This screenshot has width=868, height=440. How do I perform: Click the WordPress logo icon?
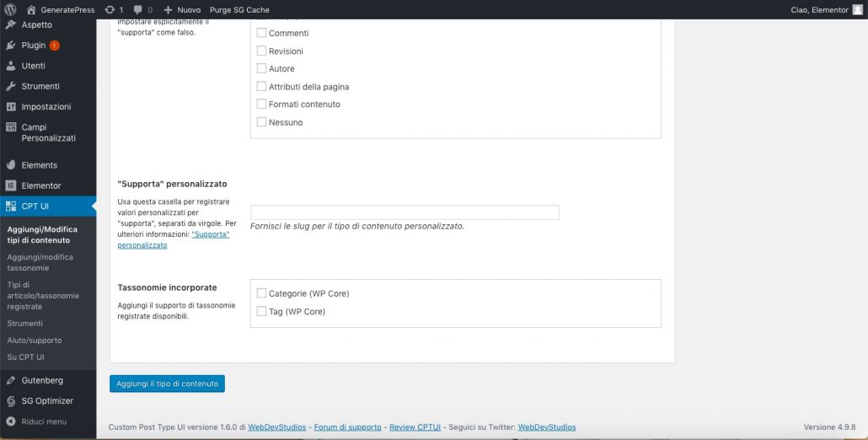tap(11, 9)
